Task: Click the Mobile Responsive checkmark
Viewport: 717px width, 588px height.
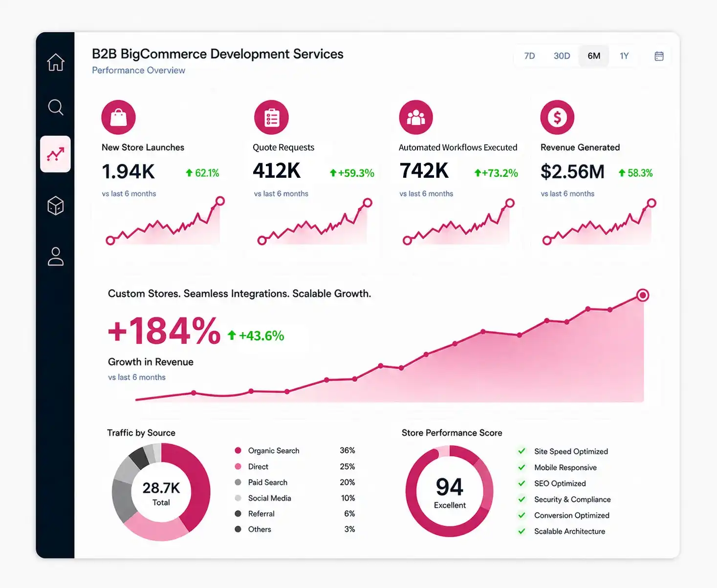Action: [521, 467]
